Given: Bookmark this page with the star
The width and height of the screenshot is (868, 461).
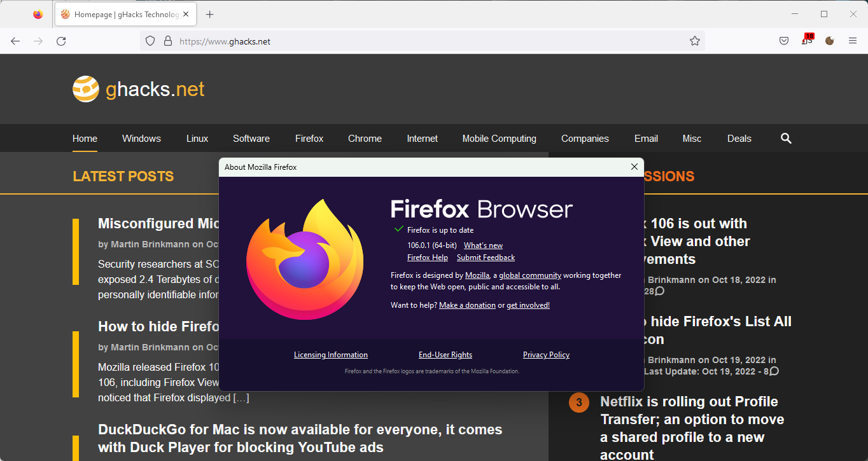Looking at the screenshot, I should (x=695, y=41).
